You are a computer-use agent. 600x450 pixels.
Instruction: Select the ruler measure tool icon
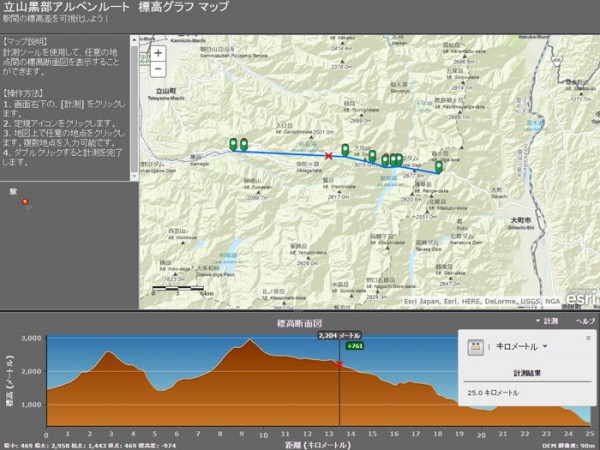coord(476,347)
